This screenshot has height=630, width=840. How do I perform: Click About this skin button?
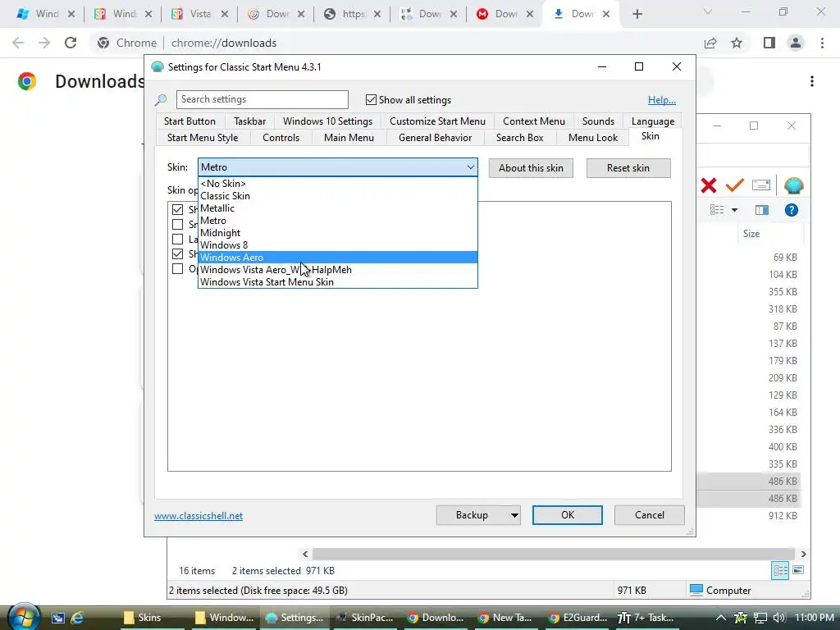(x=531, y=168)
